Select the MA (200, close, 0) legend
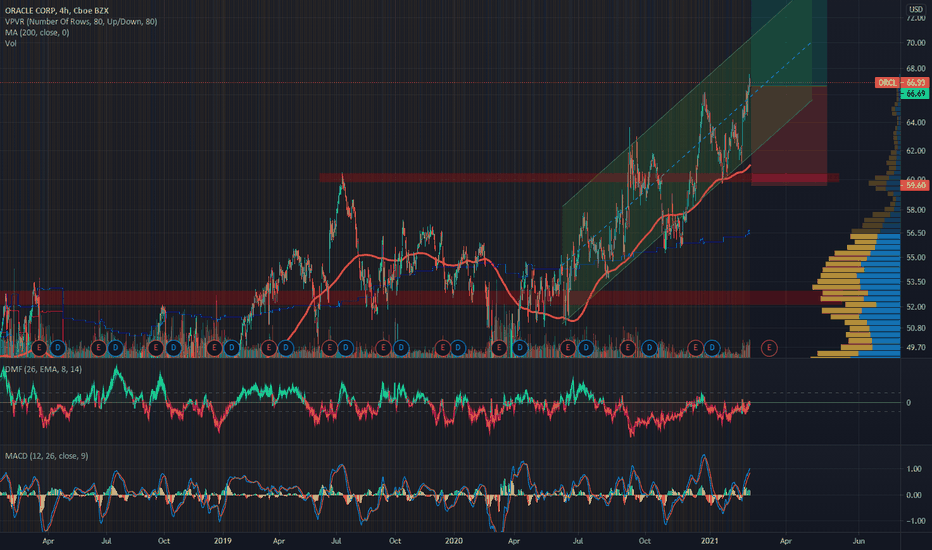Viewport: 932px width, 550px height. click(37, 32)
